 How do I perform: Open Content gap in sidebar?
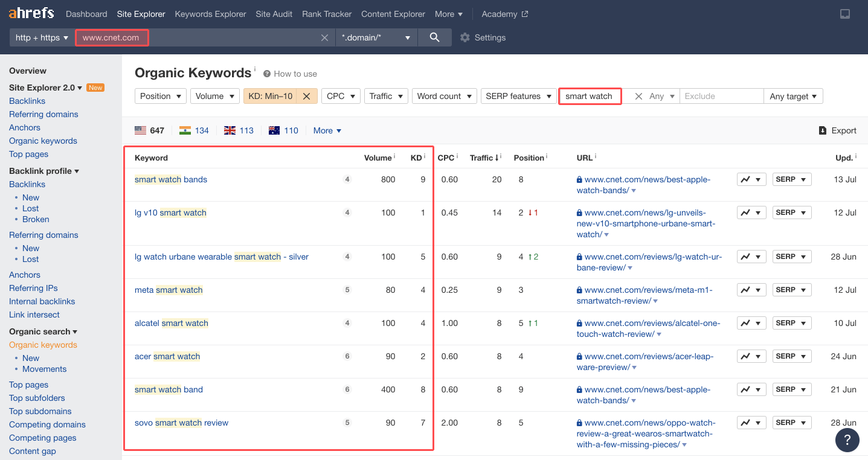click(x=33, y=451)
